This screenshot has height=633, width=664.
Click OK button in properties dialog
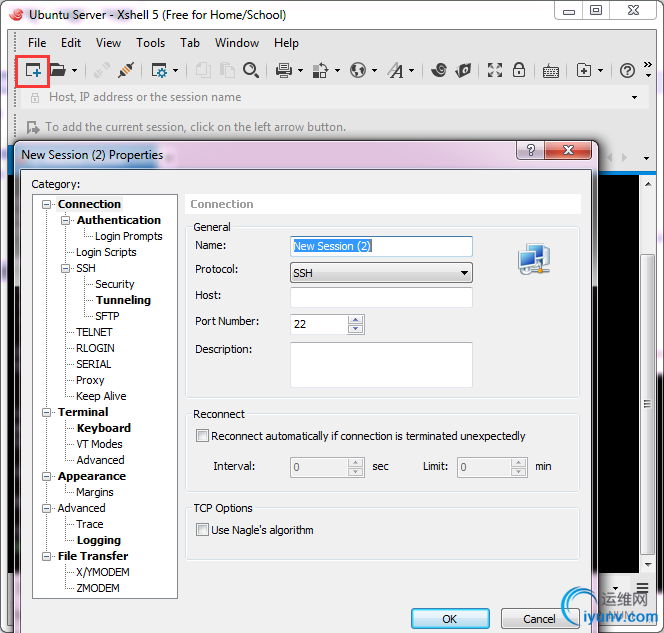(x=450, y=619)
